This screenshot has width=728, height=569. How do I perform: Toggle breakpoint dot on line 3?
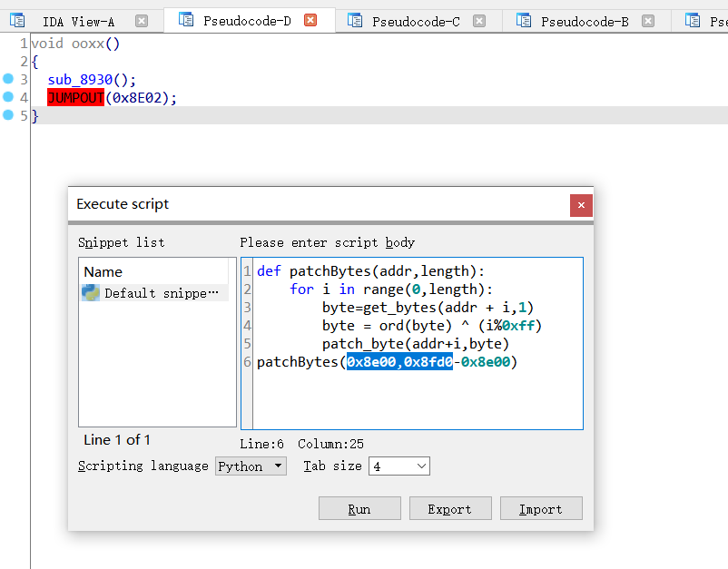(8, 78)
